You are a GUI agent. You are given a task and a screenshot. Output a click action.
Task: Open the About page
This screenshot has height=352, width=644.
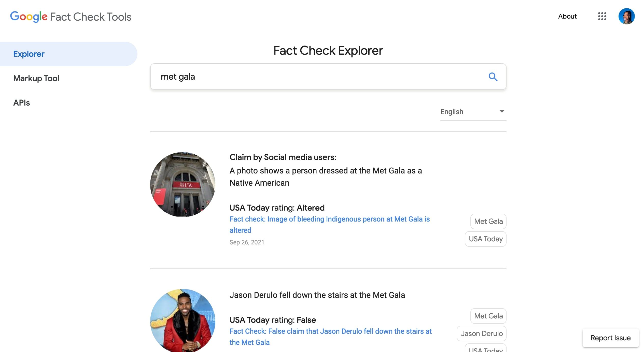click(567, 16)
